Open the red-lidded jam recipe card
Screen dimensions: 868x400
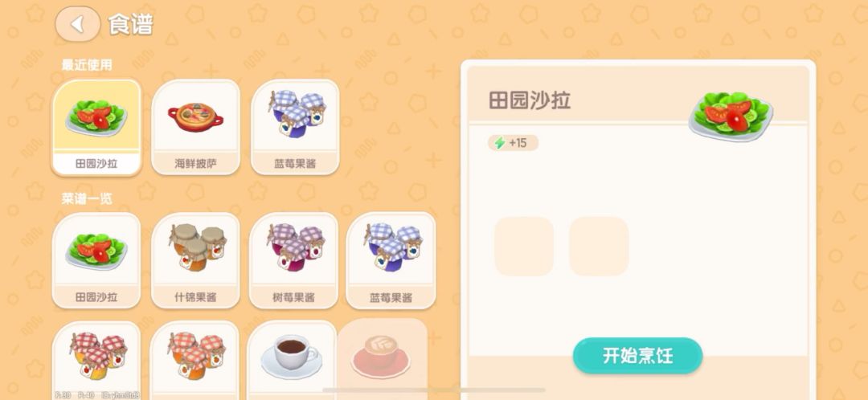97,360
